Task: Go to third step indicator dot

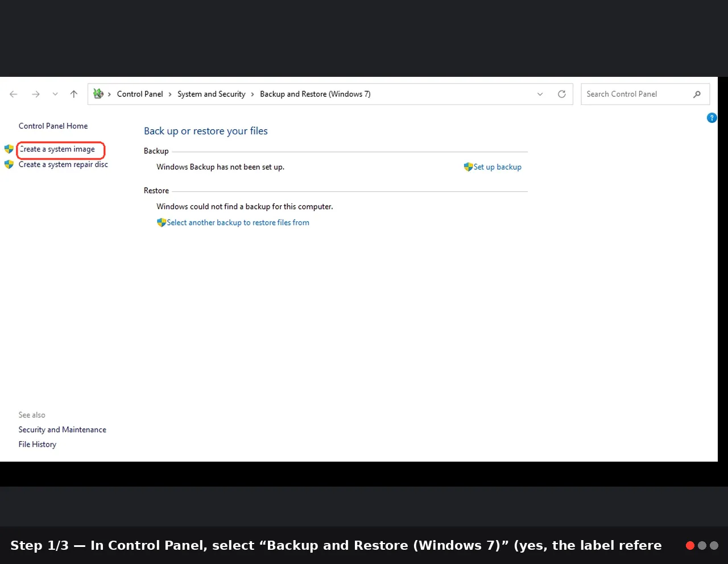Action: [714, 545]
